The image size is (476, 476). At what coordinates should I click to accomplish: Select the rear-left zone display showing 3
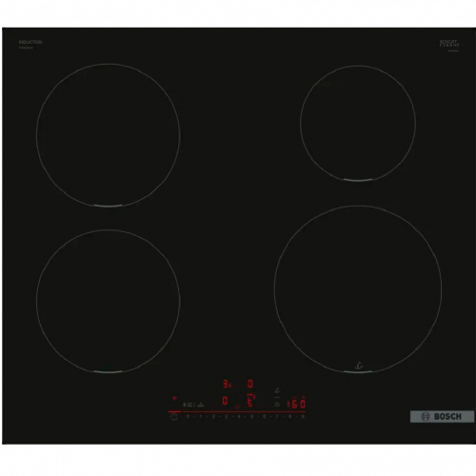227,385
